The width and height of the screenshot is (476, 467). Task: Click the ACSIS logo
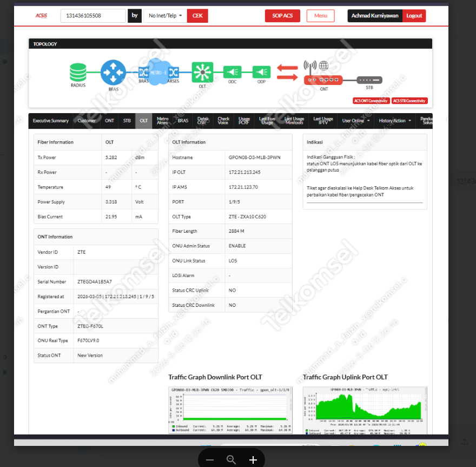[x=41, y=16]
